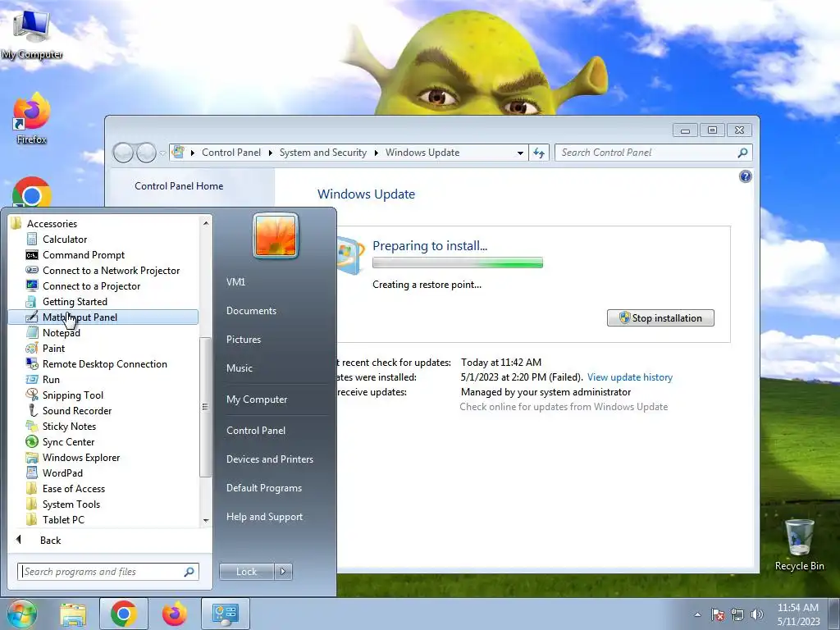This screenshot has height=630, width=840.
Task: Open Sound Recorder
Action: [x=76, y=410]
